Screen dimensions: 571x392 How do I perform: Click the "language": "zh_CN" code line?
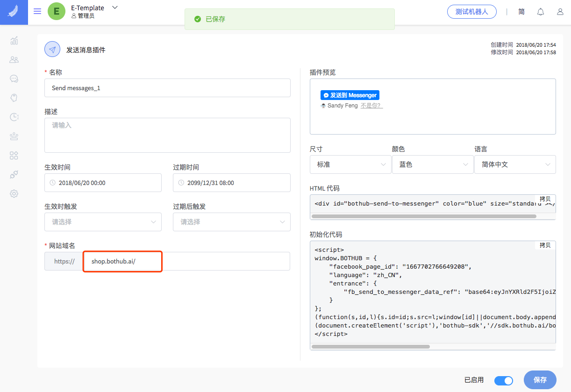pyautogui.click(x=365, y=275)
